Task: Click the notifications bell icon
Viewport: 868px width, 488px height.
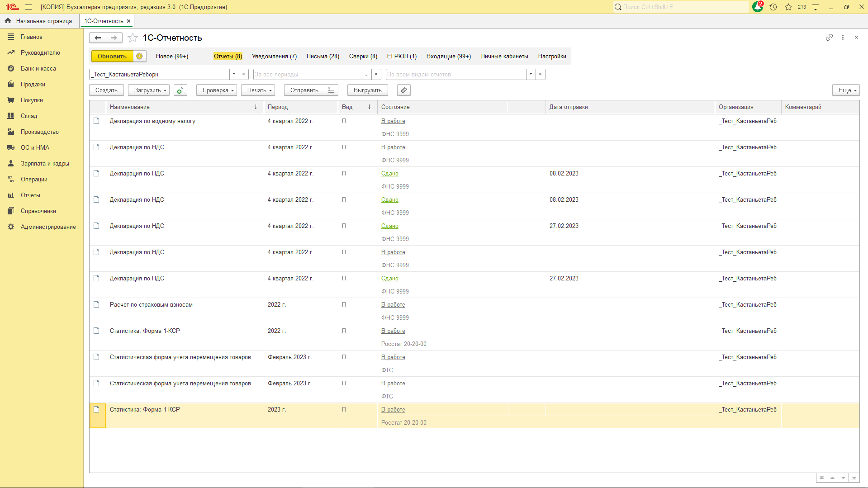Action: [758, 7]
